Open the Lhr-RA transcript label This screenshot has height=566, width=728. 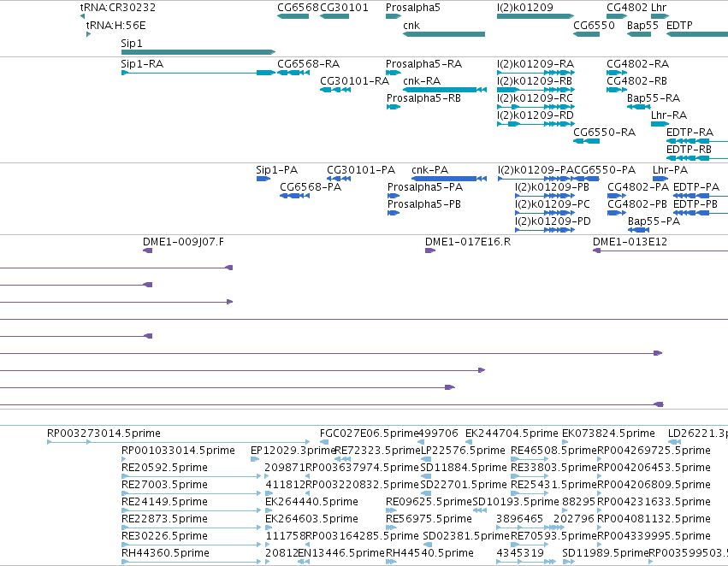(669, 115)
